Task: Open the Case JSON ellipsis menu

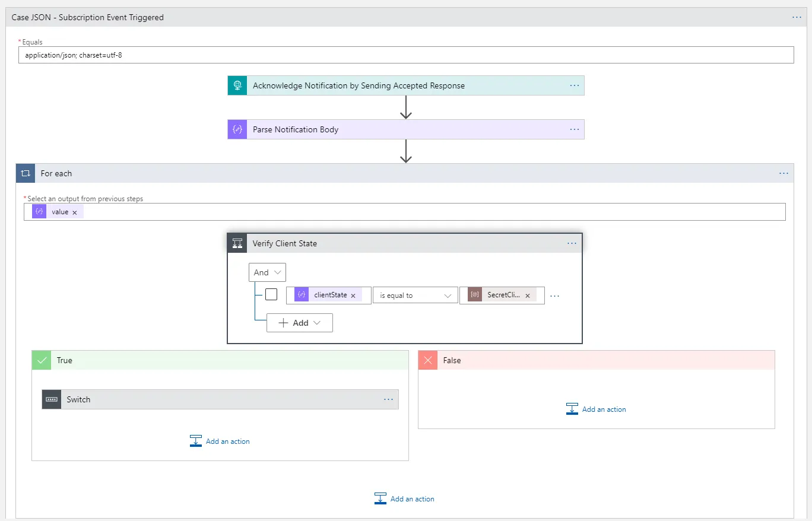Action: tap(797, 17)
